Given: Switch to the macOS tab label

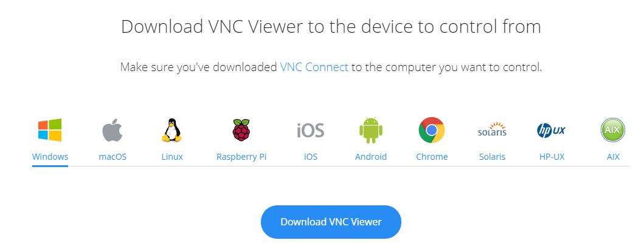Looking at the screenshot, I should point(113,156).
